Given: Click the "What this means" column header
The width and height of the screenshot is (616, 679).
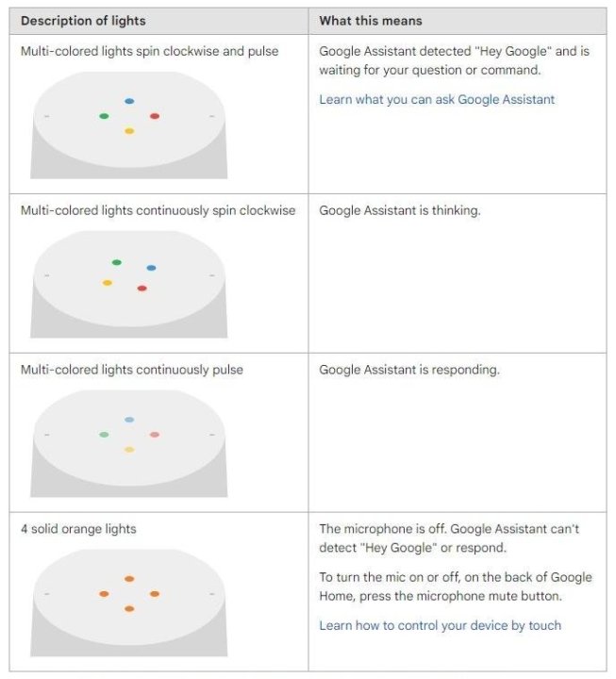Looking at the screenshot, I should 370,21.
